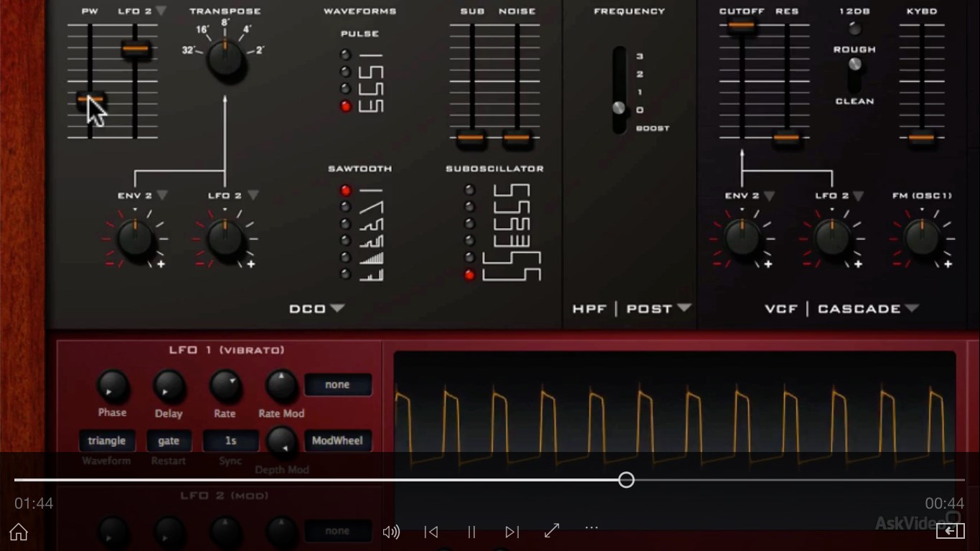Viewport: 980px width, 551px height.
Task: Open the LFO 1 triangle waveform selector
Action: pos(107,441)
